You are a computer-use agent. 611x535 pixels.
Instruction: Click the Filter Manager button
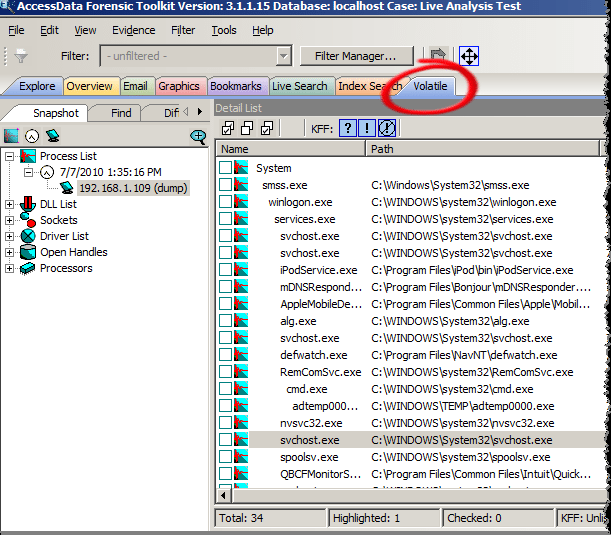[362, 56]
